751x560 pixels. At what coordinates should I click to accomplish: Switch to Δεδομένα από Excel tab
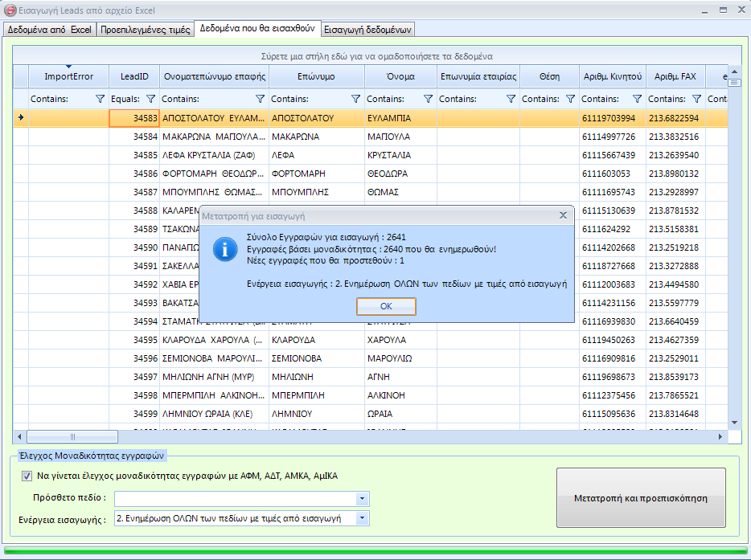coord(49,30)
